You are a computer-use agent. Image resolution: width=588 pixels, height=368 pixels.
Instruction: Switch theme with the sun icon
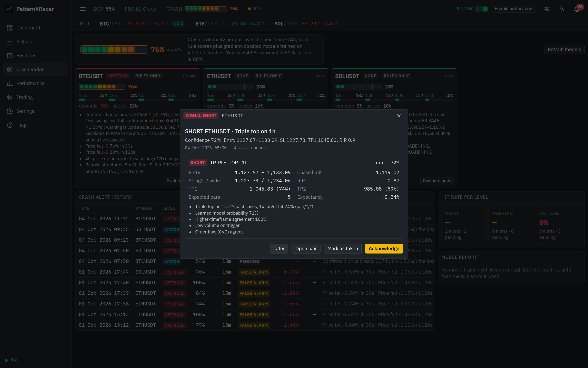[x=561, y=9]
